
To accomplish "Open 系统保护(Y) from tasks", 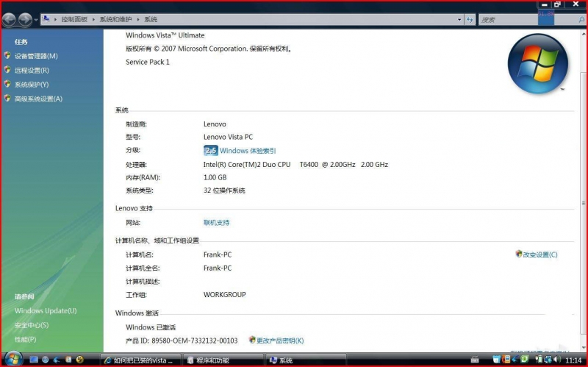I will (x=32, y=85).
